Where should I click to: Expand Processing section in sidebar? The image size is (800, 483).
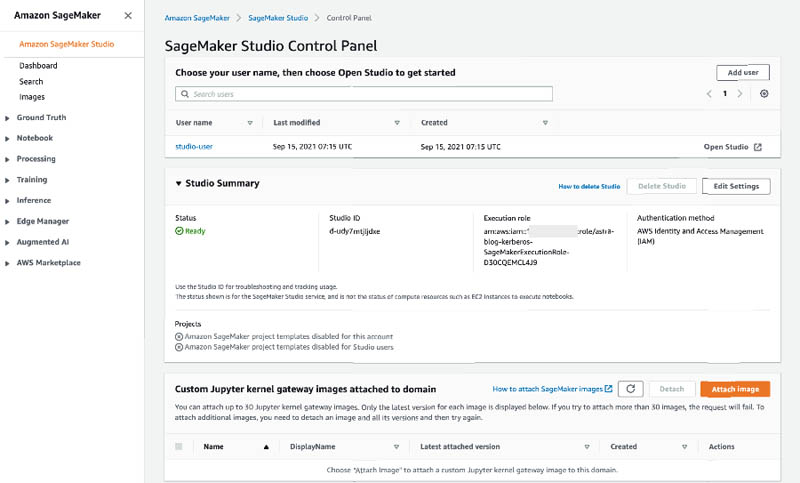click(7, 160)
